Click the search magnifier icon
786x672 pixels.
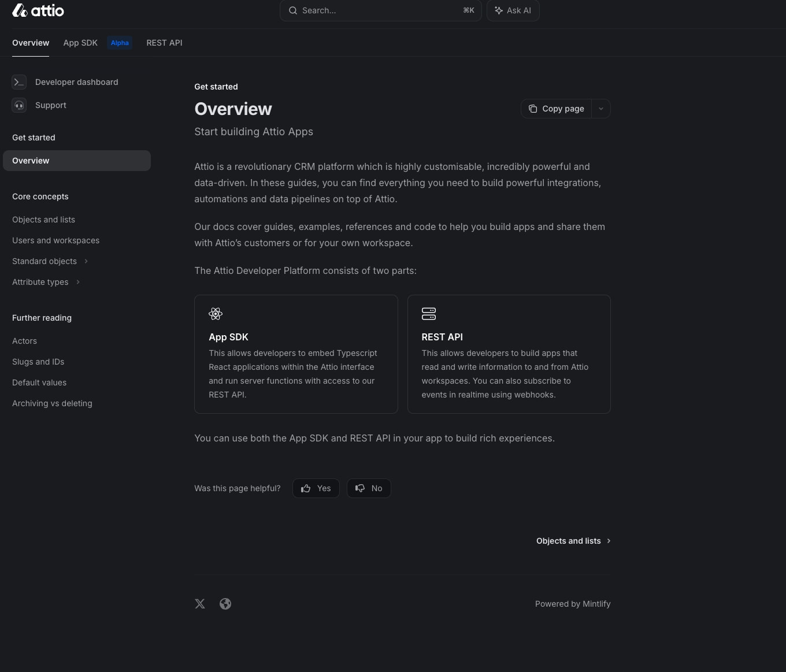tap(293, 10)
